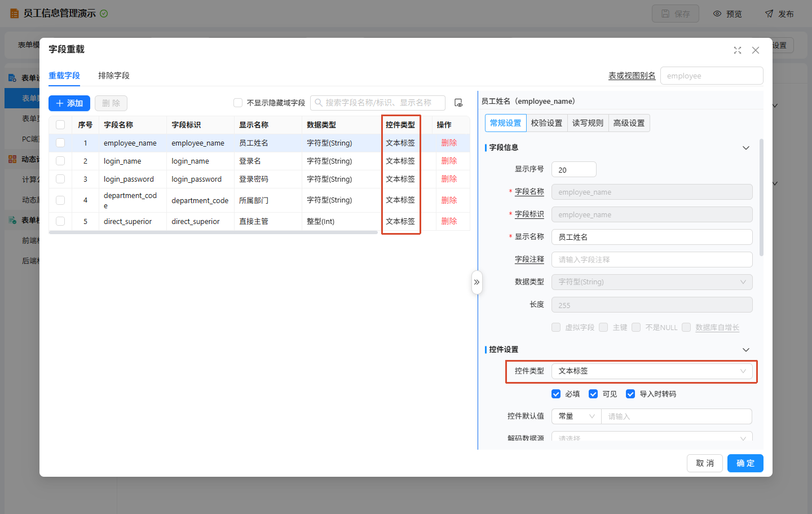812x514 pixels.
Task: Check the row checkbox for department_code
Action: coord(60,200)
